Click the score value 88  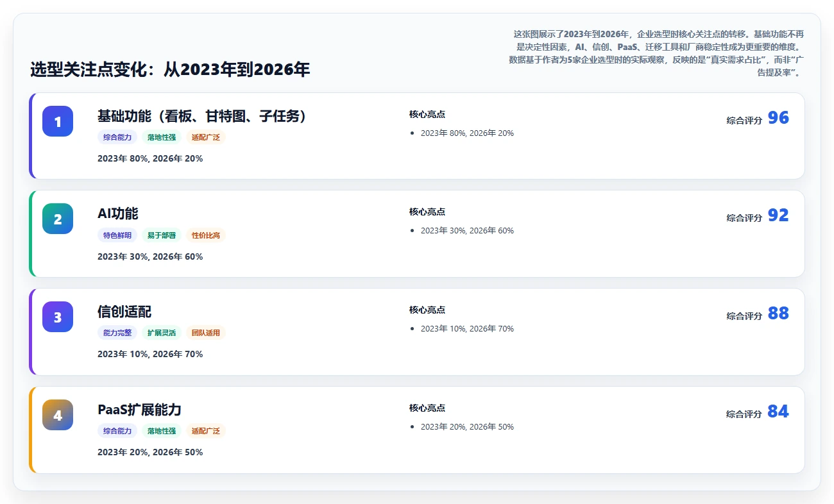tap(778, 314)
